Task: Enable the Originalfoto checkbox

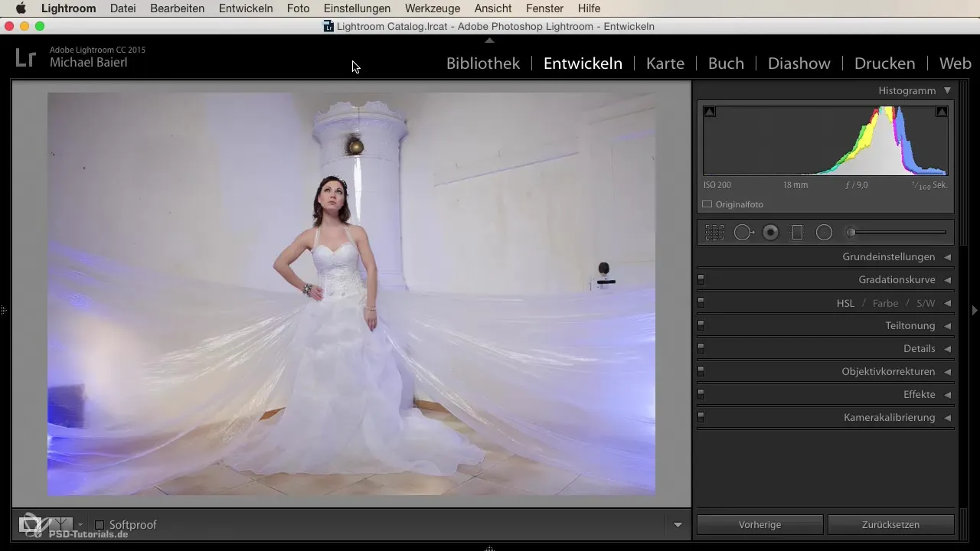Action: point(707,204)
